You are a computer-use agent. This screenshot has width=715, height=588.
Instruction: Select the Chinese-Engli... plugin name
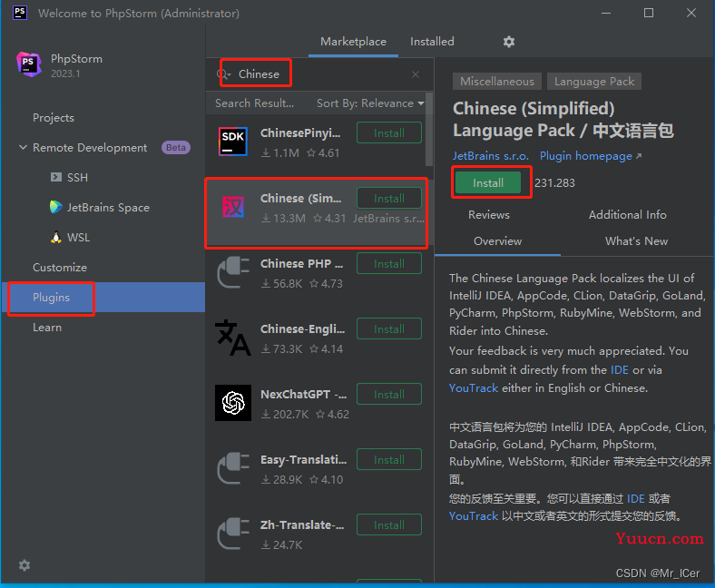coord(302,328)
